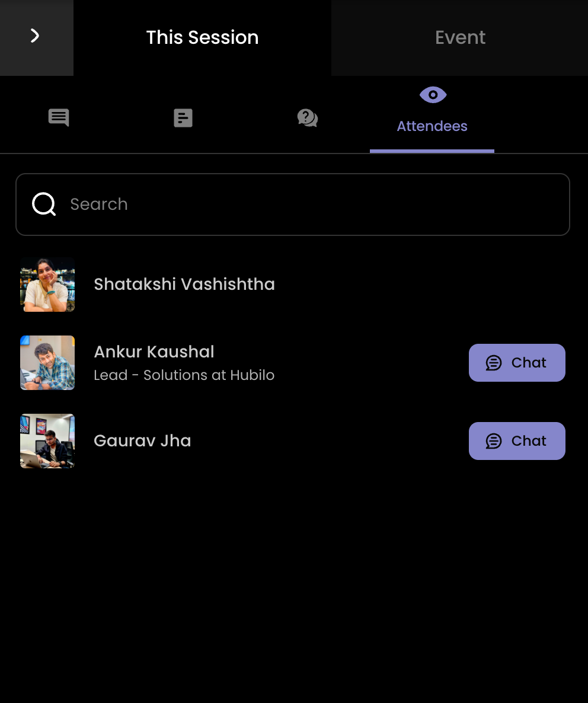Viewport: 588px width, 703px height.
Task: Select the name Ankur Kaushal
Action: (x=154, y=352)
